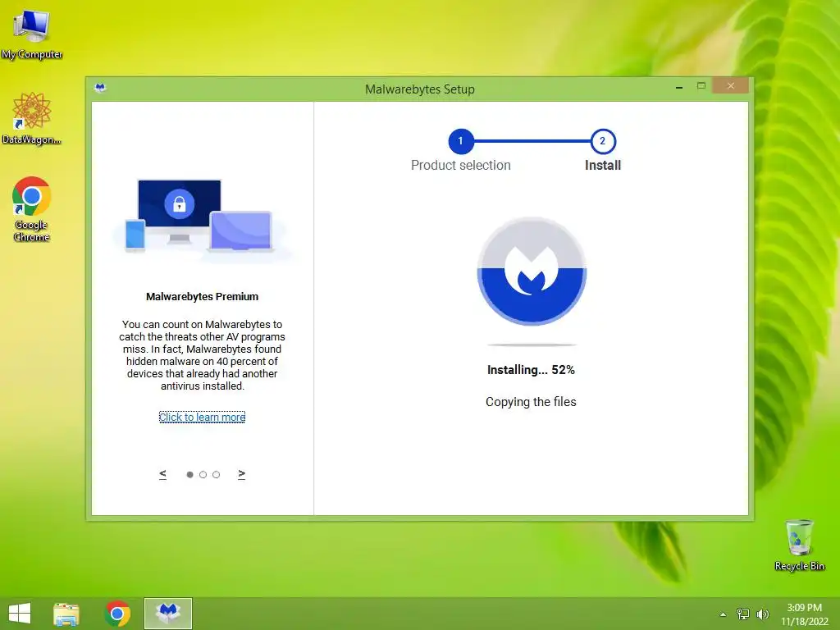The image size is (840, 630).
Task: Select the Malwarebytes Setup taskbar button
Action: (x=168, y=614)
